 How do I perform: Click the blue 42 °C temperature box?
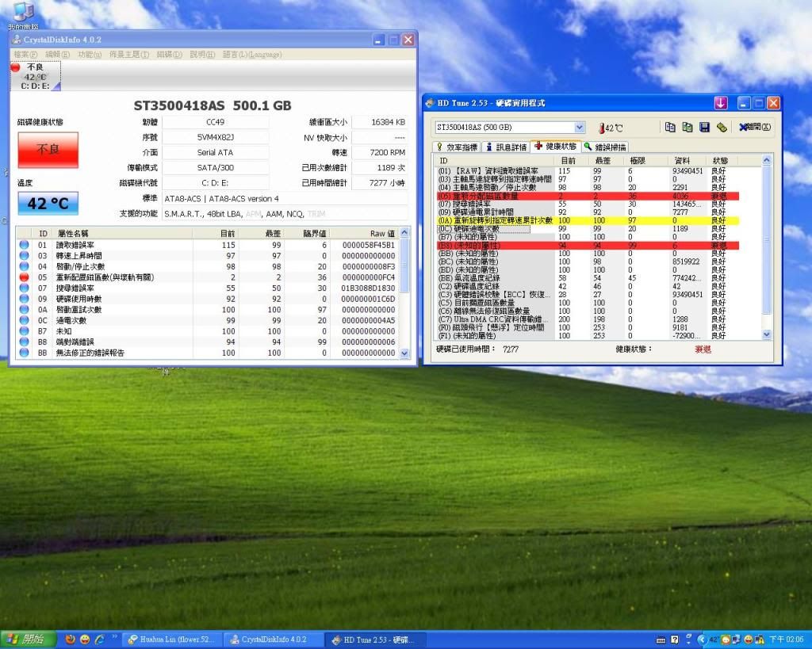tap(48, 204)
